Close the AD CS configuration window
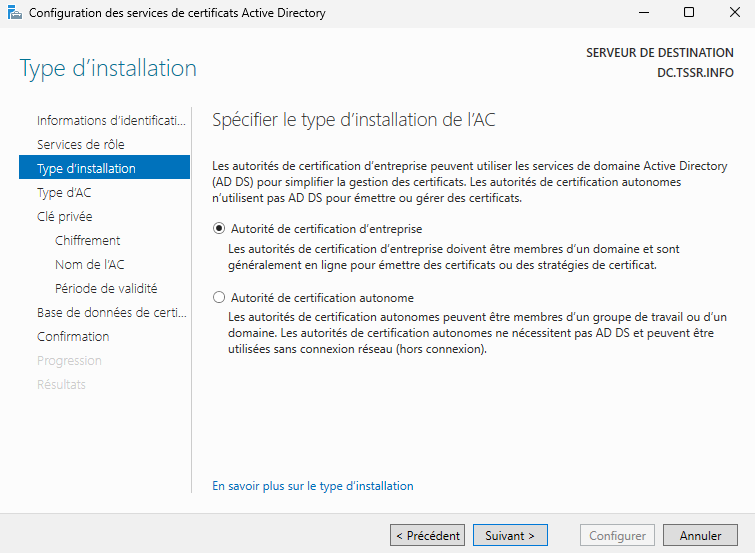Viewport: 755px width, 553px height. pyautogui.click(x=733, y=13)
